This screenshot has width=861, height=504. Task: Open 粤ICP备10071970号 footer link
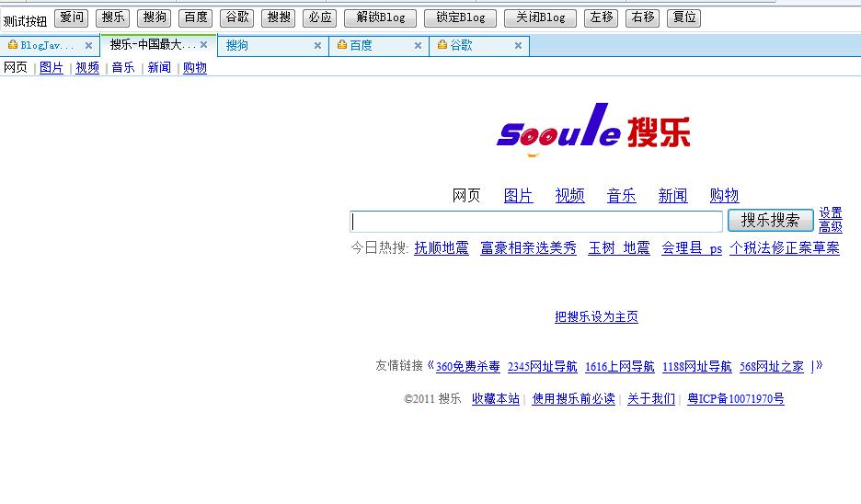[x=736, y=398]
